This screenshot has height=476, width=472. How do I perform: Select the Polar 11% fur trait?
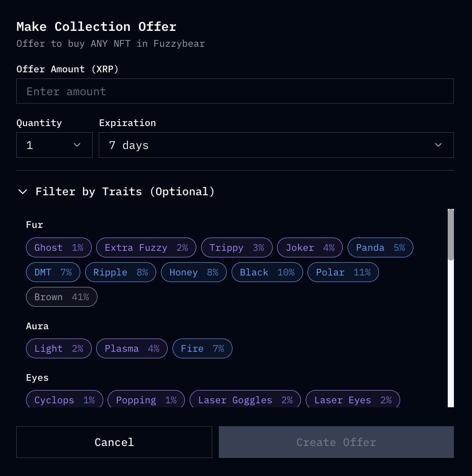(x=343, y=272)
